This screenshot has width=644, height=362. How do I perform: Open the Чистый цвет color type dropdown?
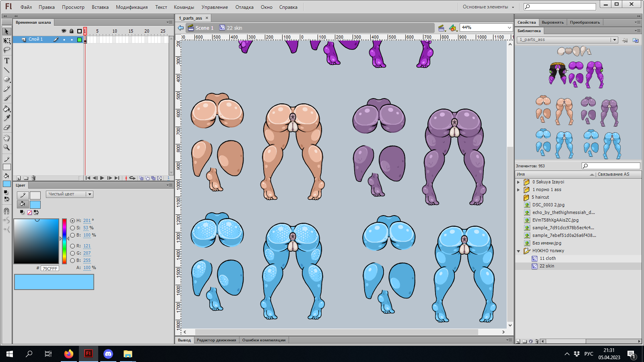pyautogui.click(x=70, y=194)
